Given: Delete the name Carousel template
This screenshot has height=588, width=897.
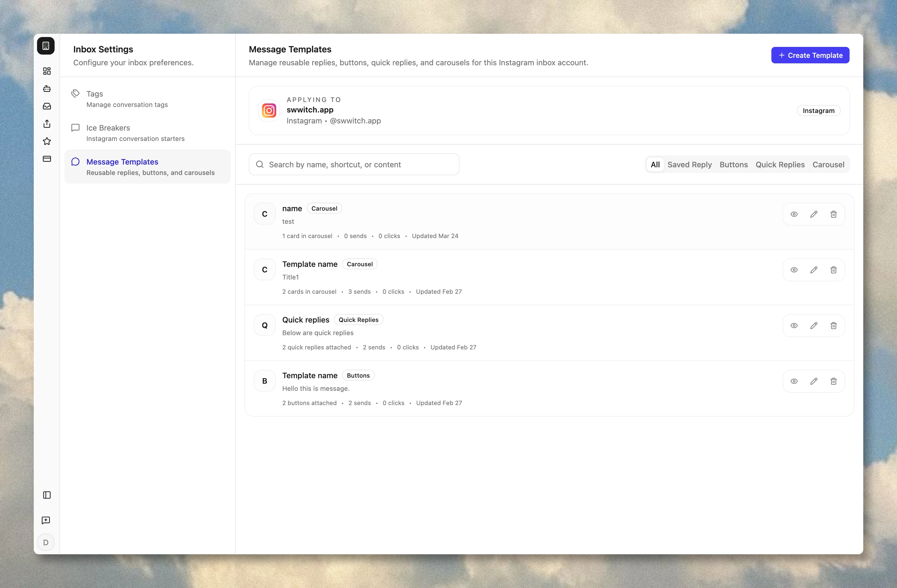Looking at the screenshot, I should (x=834, y=214).
